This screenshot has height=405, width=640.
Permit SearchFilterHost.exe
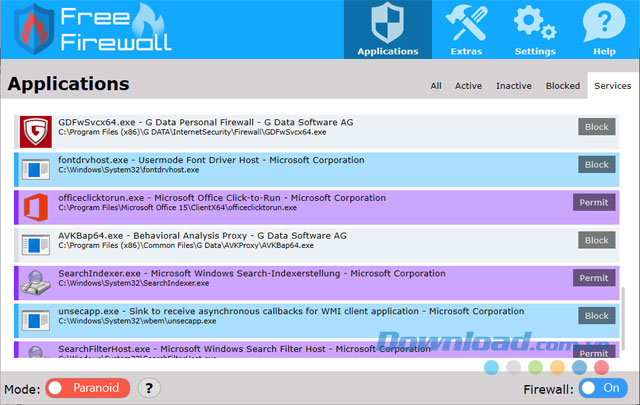(594, 352)
